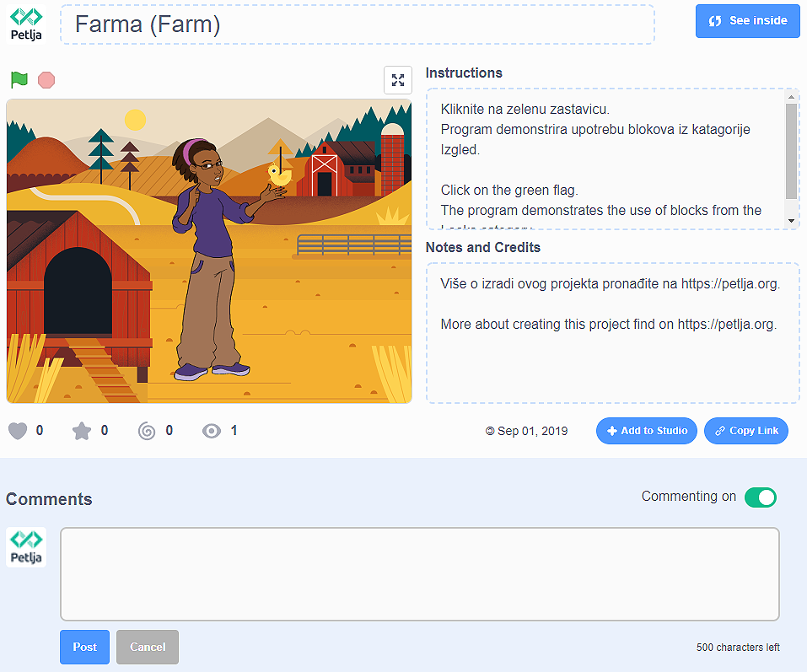Post the comment
The height and width of the screenshot is (672, 807).
tap(84, 647)
